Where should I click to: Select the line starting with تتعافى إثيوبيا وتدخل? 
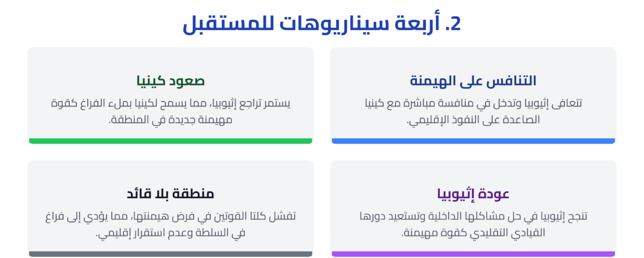click(473, 103)
